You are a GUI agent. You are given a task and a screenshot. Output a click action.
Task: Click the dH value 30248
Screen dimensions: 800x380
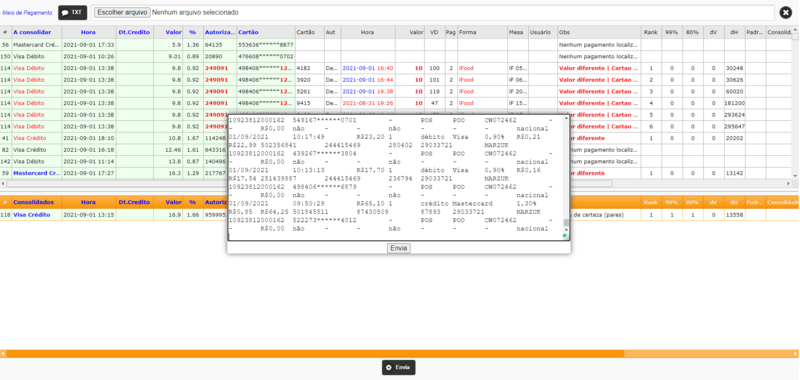[x=734, y=68]
